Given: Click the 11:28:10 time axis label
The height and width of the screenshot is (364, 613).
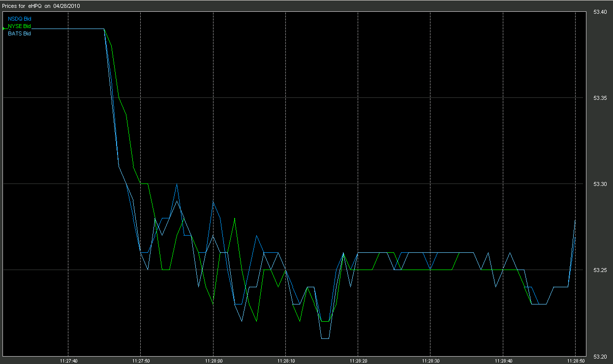Looking at the screenshot, I should (286, 361).
